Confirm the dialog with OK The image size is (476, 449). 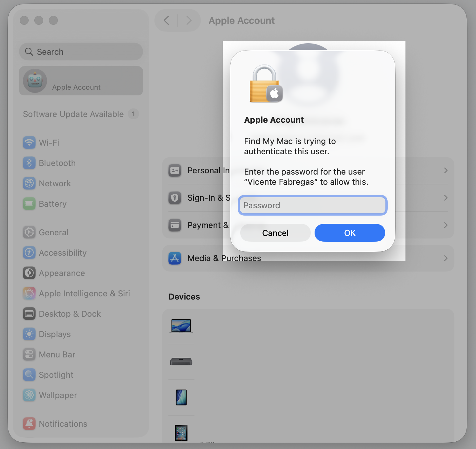click(x=350, y=233)
